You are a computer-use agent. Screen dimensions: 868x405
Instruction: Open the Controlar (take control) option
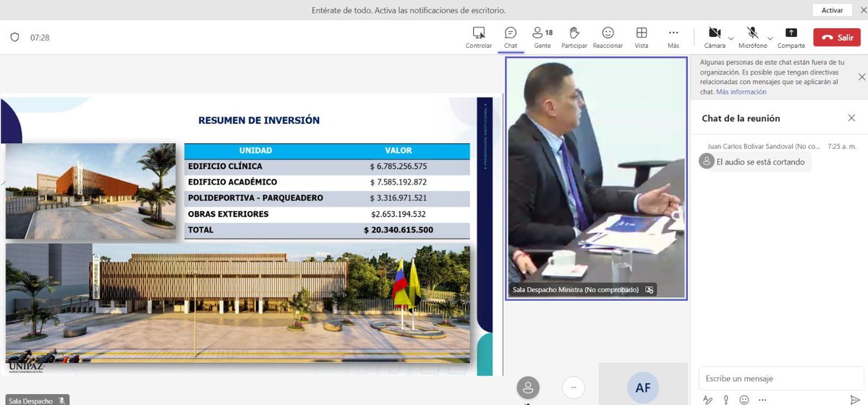click(478, 38)
